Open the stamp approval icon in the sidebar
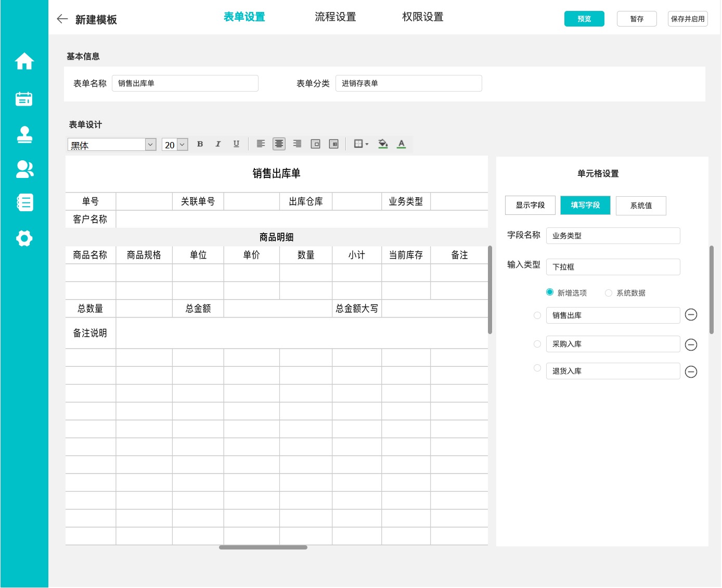 coord(24,135)
